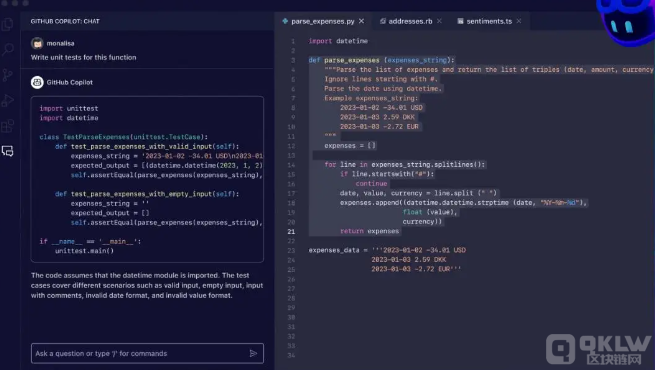Open the Search icon in the activity bar
Screen dimensions: 655x370
click(x=8, y=50)
